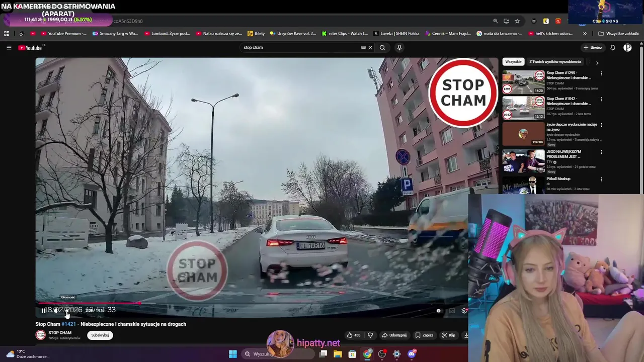The height and width of the screenshot is (362, 644).
Task: Open the STOP CHAM channel avatar
Action: 40,335
